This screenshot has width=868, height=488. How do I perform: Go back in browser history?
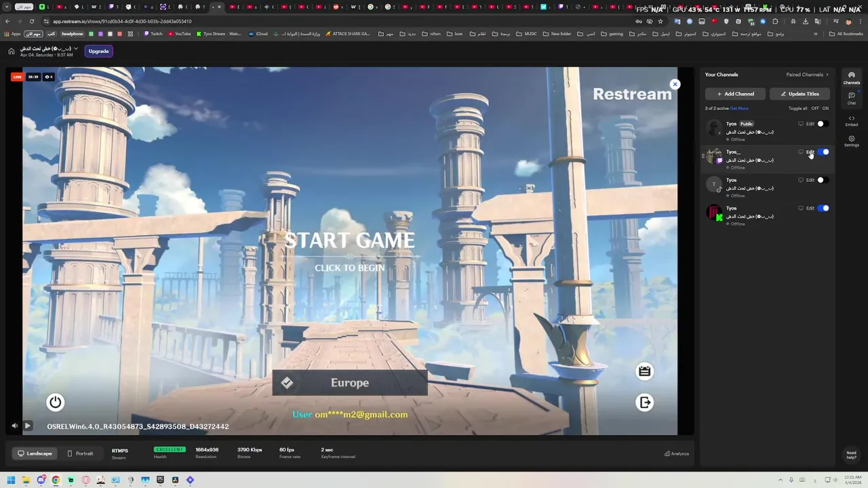[x=7, y=21]
